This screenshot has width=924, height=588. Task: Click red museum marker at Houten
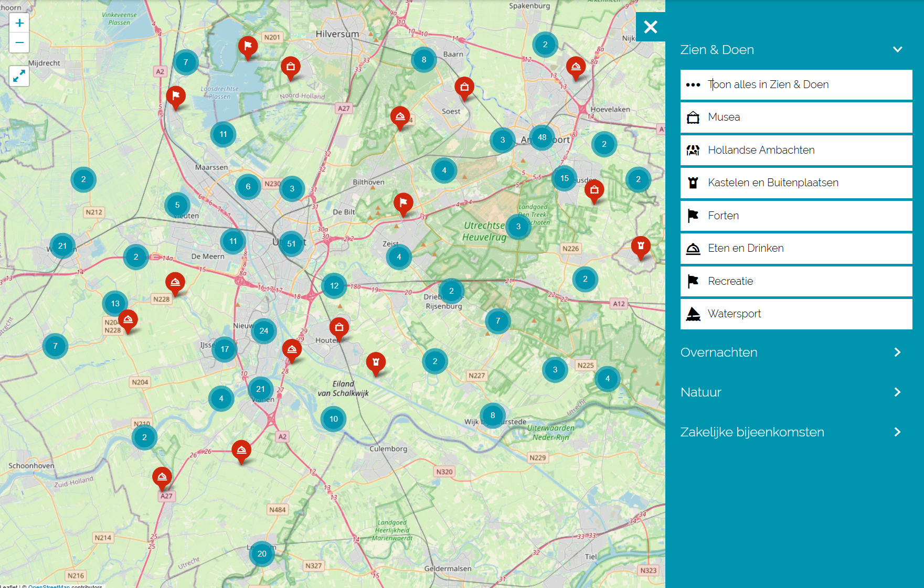point(339,329)
